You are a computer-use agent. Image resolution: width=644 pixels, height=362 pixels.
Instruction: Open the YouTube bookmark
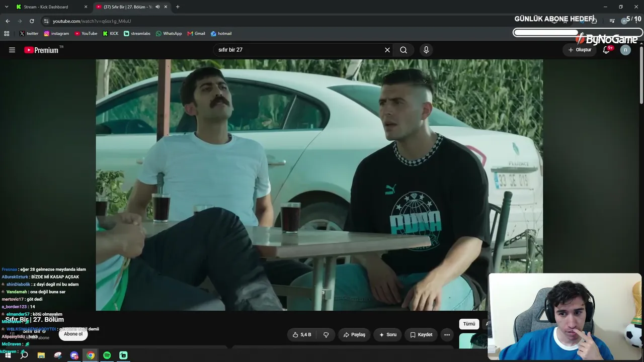86,34
